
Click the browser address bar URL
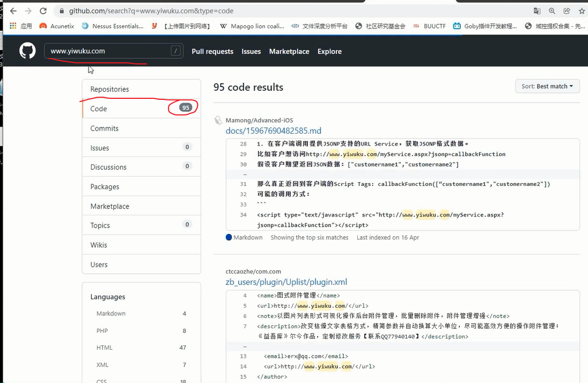click(151, 11)
